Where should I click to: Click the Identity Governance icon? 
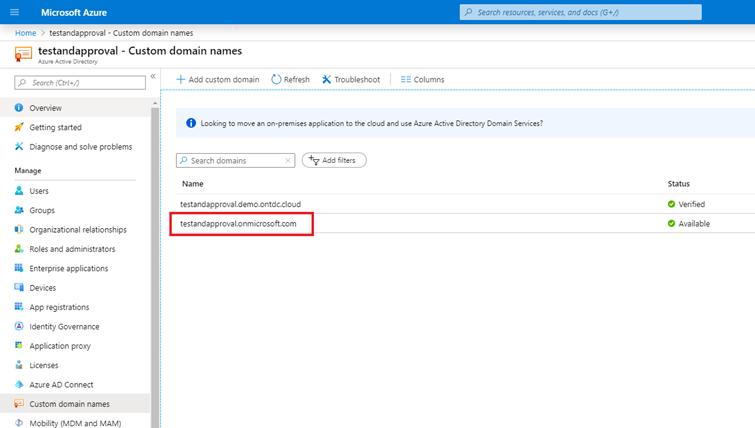click(19, 326)
